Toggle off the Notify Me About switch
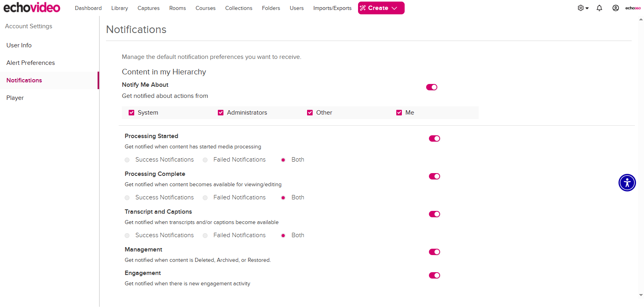The width and height of the screenshot is (644, 308). pyautogui.click(x=431, y=87)
